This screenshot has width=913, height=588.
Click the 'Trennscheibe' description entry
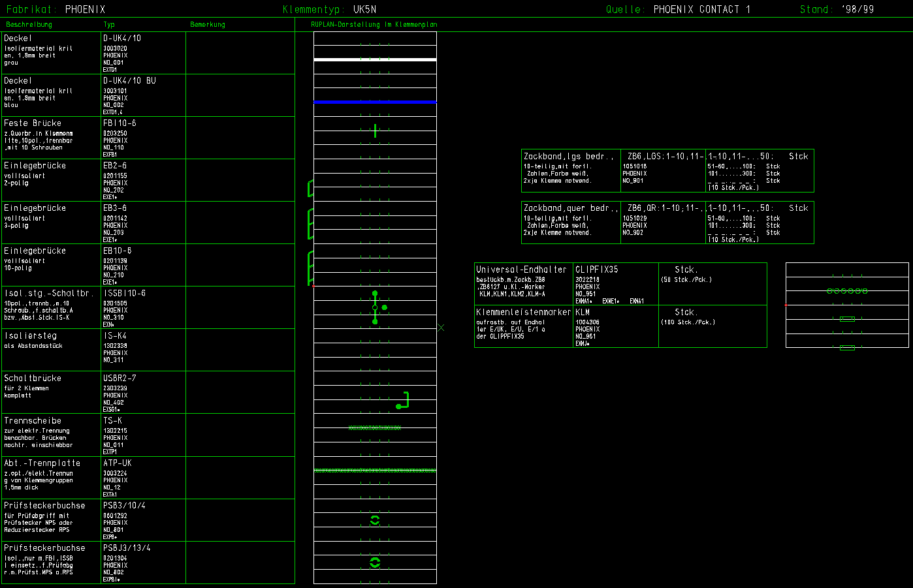(33, 421)
